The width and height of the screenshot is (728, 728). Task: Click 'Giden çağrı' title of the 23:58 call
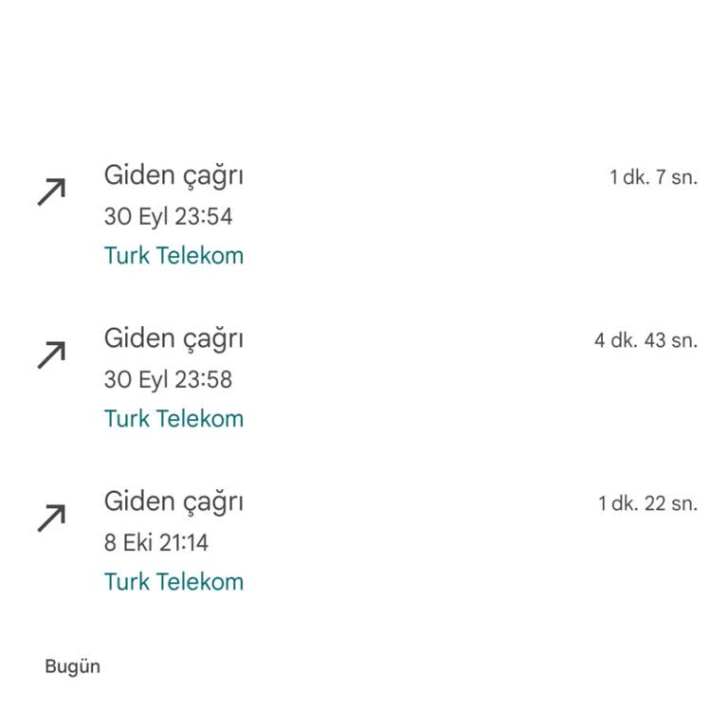click(173, 339)
